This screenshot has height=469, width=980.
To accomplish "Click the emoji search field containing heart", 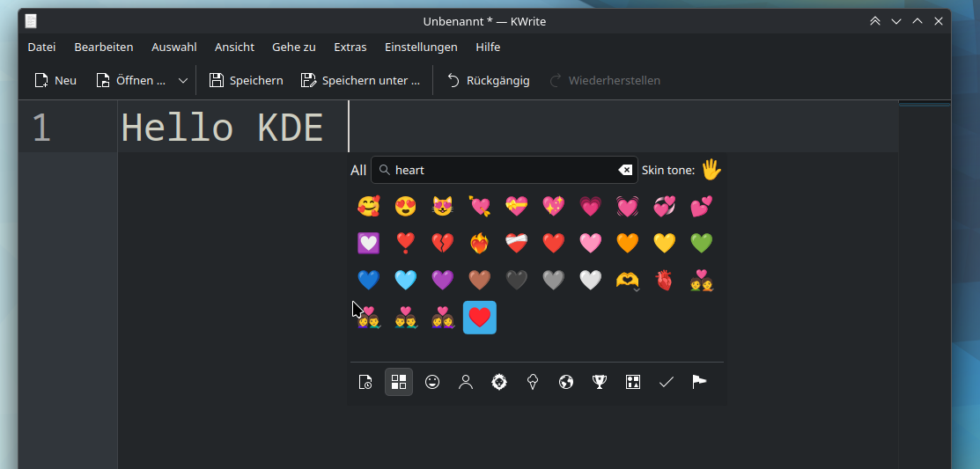I will [505, 170].
